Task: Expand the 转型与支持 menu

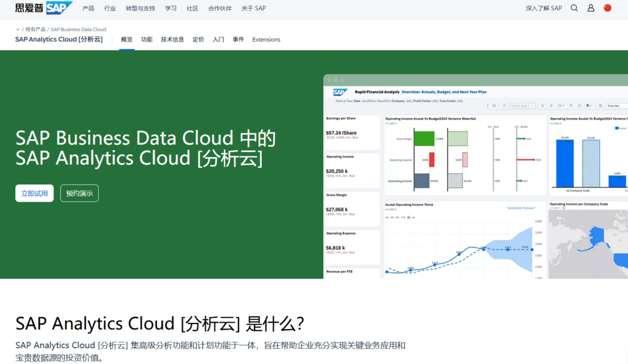Action: [140, 9]
